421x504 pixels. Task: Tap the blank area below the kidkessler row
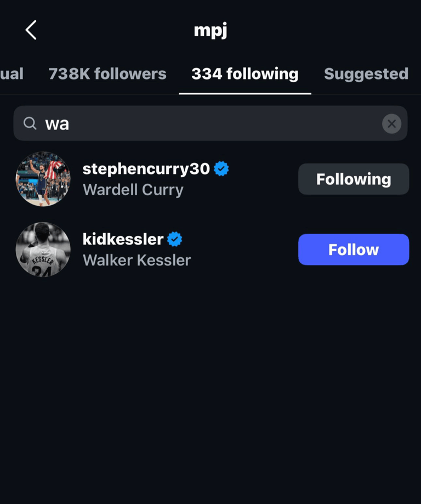[x=210, y=384]
